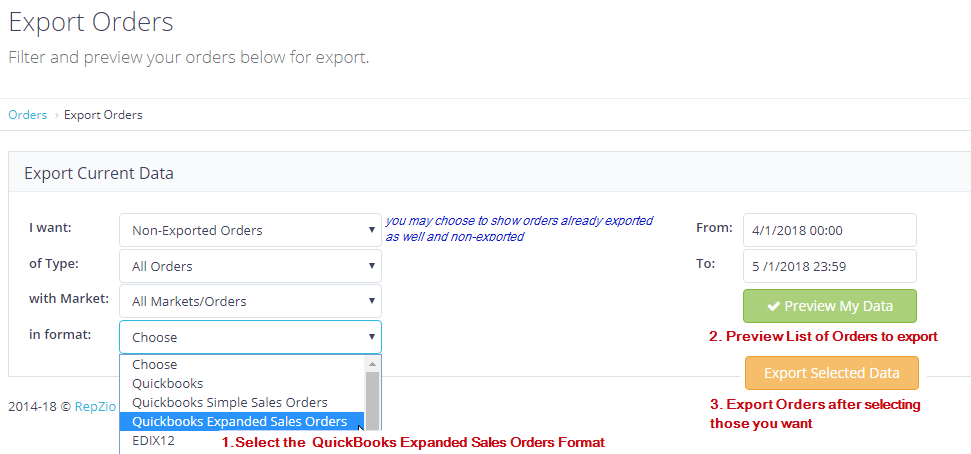This screenshot has height=454, width=971.
Task: Click the 'of Type:' label
Action: pyautogui.click(x=53, y=263)
